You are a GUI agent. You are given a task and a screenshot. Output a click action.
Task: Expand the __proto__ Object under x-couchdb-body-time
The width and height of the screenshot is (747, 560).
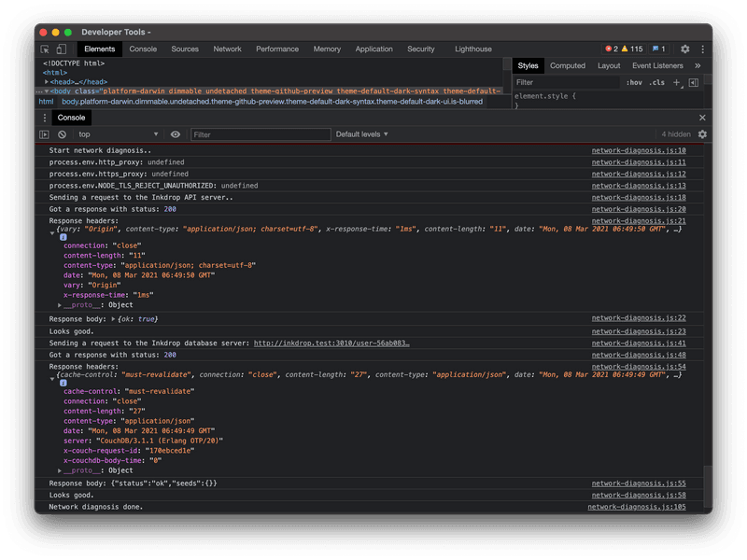(x=60, y=470)
